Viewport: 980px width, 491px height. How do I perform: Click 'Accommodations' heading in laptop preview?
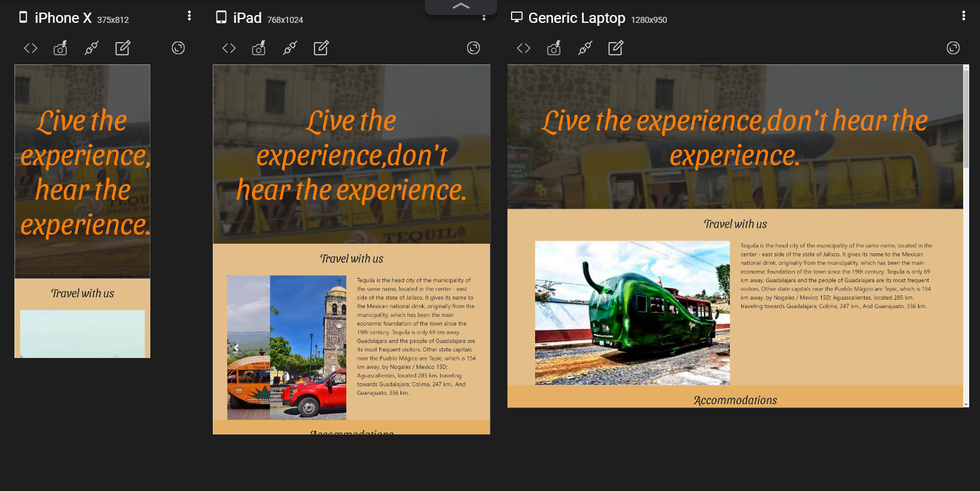[x=735, y=400]
